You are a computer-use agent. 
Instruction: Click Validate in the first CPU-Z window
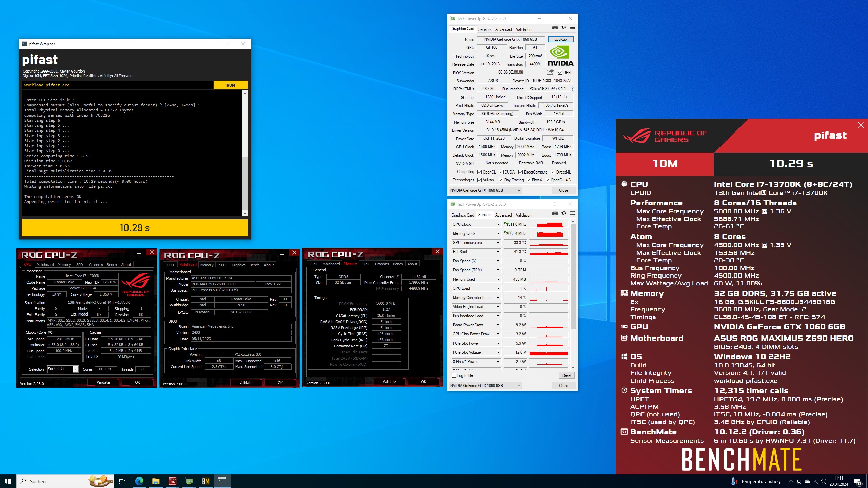pyautogui.click(x=103, y=382)
